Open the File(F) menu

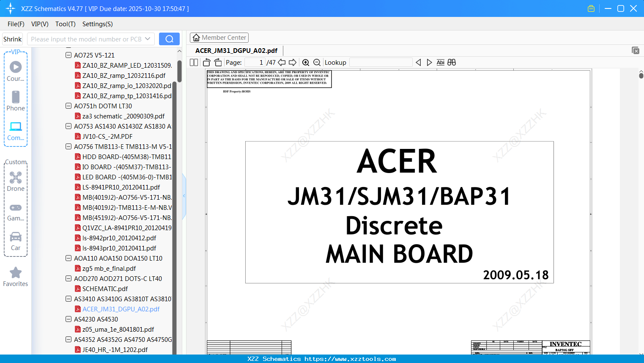click(16, 24)
